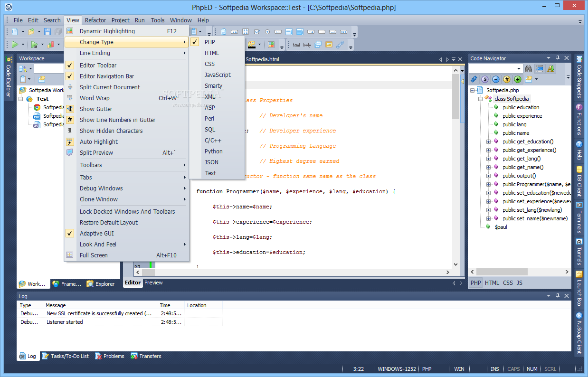Click the binoculars search icon in Code Navigator

point(528,69)
